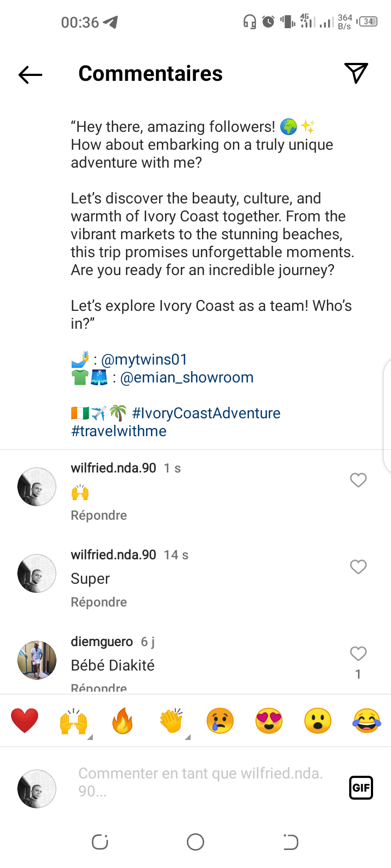391x868 pixels.
Task: Tap the back arrow icon
Action: 30,74
